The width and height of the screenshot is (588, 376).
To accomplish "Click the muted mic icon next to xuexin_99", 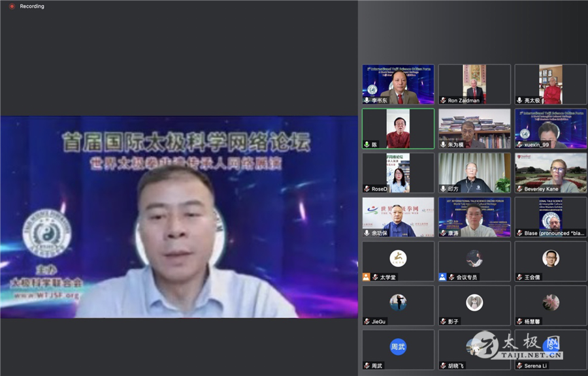I will (x=519, y=144).
